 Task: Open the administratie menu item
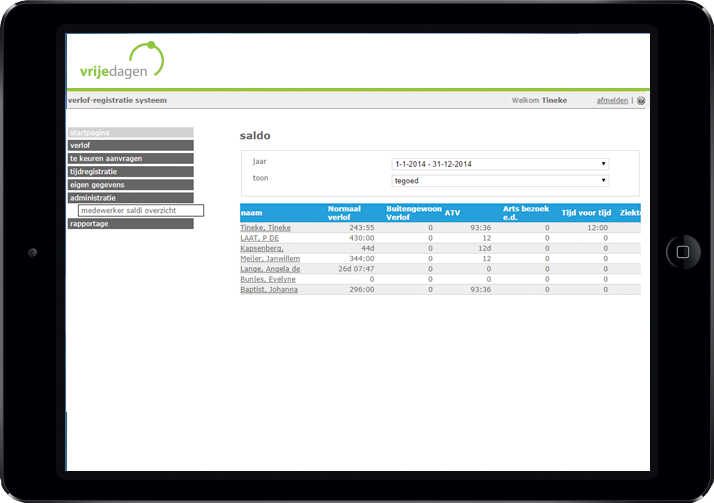pos(131,198)
